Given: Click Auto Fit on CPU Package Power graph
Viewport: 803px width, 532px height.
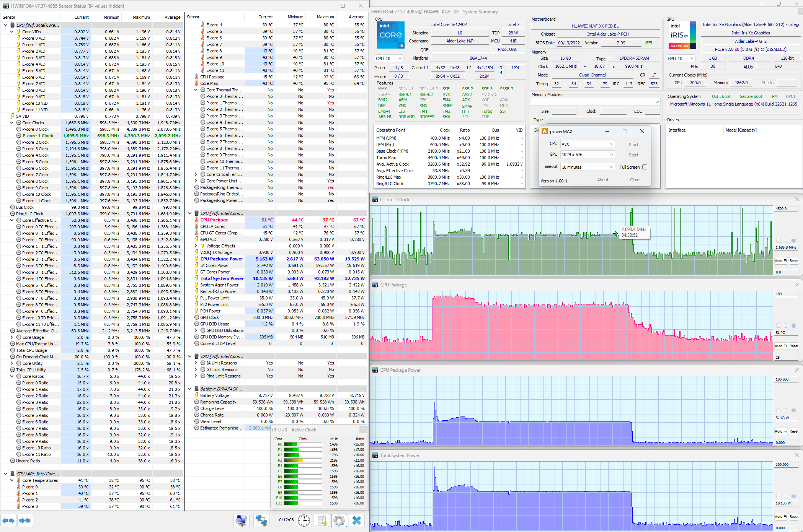Looking at the screenshot, I should [781, 431].
